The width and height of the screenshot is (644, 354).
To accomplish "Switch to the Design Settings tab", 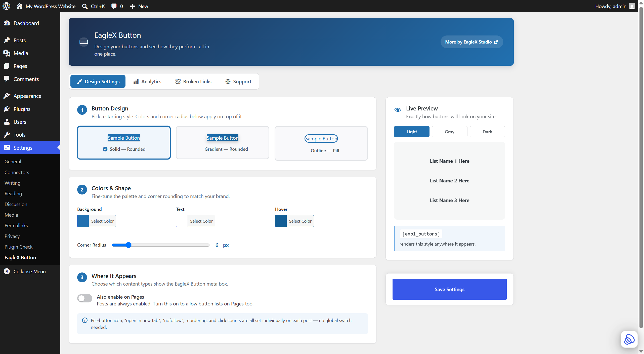I will (98, 82).
